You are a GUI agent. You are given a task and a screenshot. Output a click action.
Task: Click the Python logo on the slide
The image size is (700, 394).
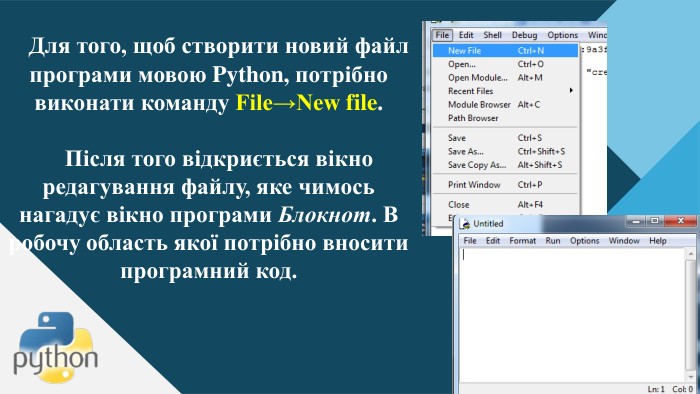pos(55,347)
